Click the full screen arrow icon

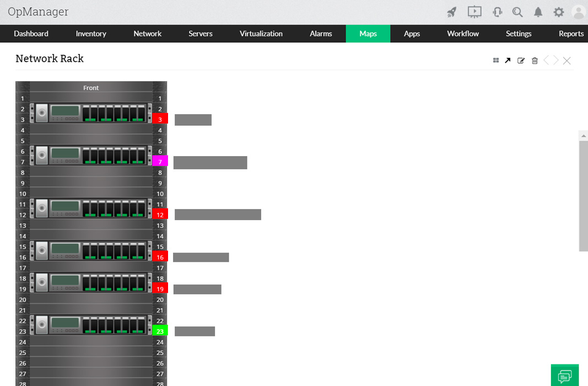click(x=508, y=60)
